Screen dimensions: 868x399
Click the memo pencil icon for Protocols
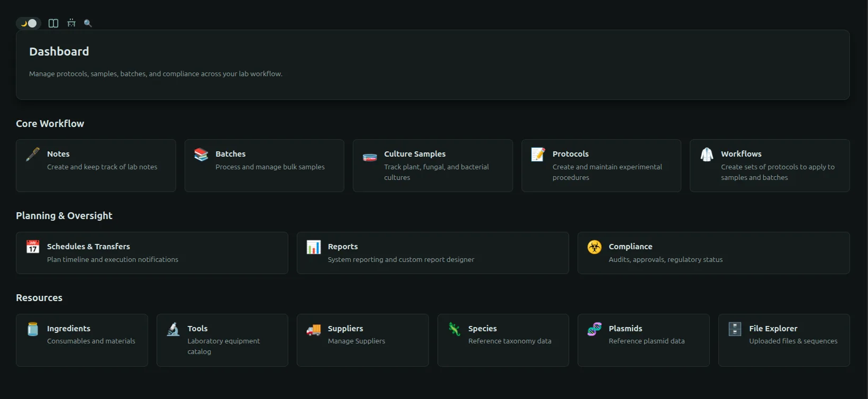point(538,155)
